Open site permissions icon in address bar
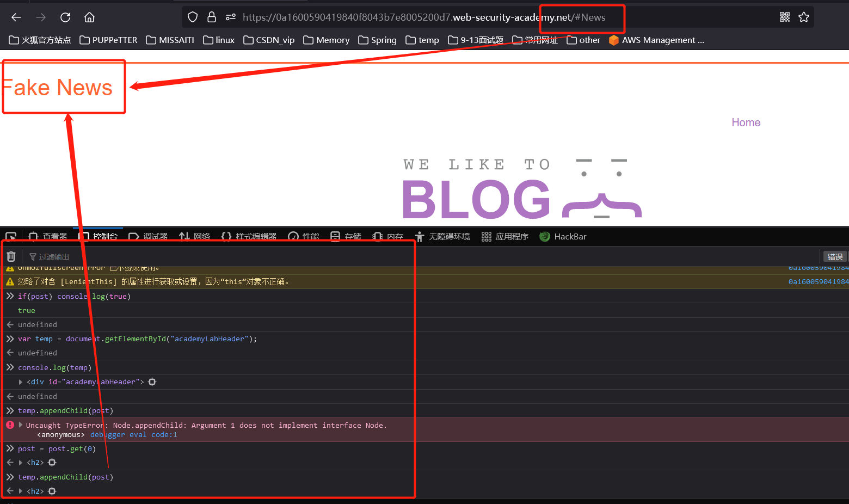This screenshot has width=849, height=504. click(x=231, y=17)
